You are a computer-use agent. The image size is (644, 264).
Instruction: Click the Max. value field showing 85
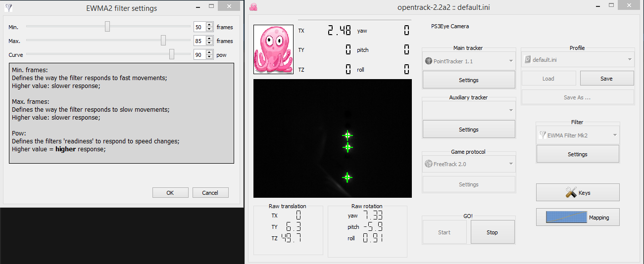(x=200, y=41)
